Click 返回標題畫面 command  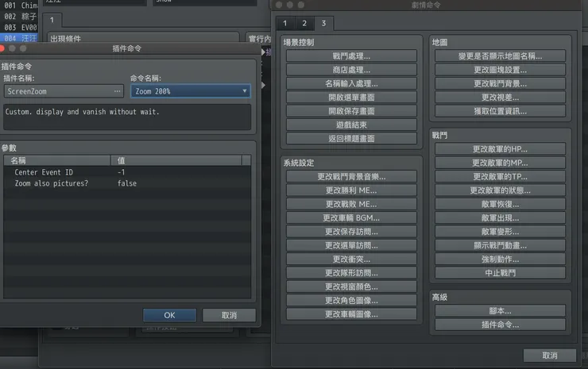[351, 139]
